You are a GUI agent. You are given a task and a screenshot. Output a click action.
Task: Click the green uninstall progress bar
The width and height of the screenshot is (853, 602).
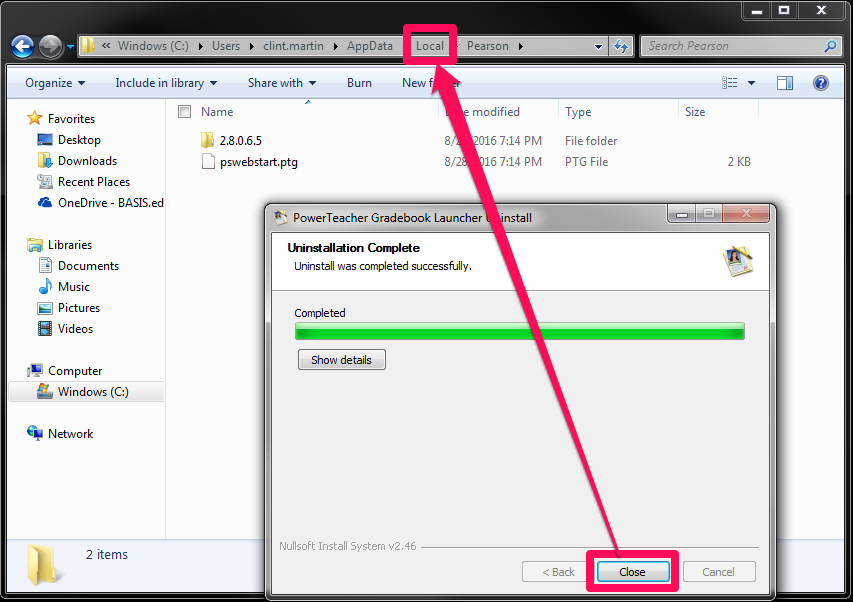(520, 331)
